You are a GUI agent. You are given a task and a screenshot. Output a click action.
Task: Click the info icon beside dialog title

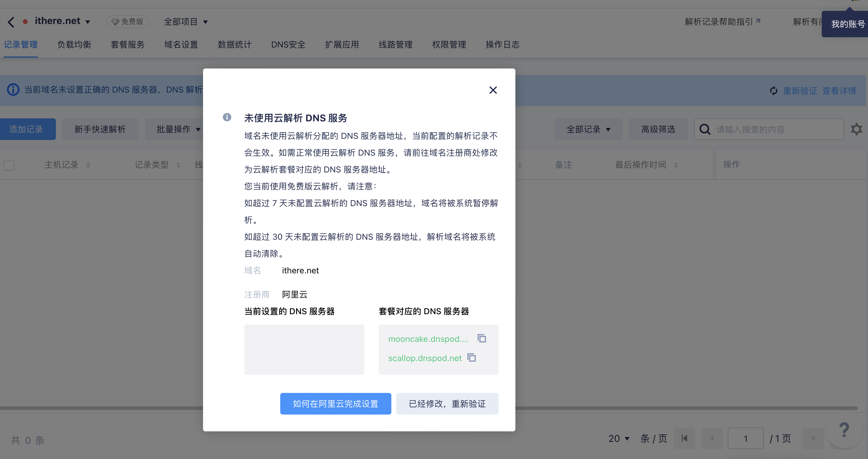point(227,117)
